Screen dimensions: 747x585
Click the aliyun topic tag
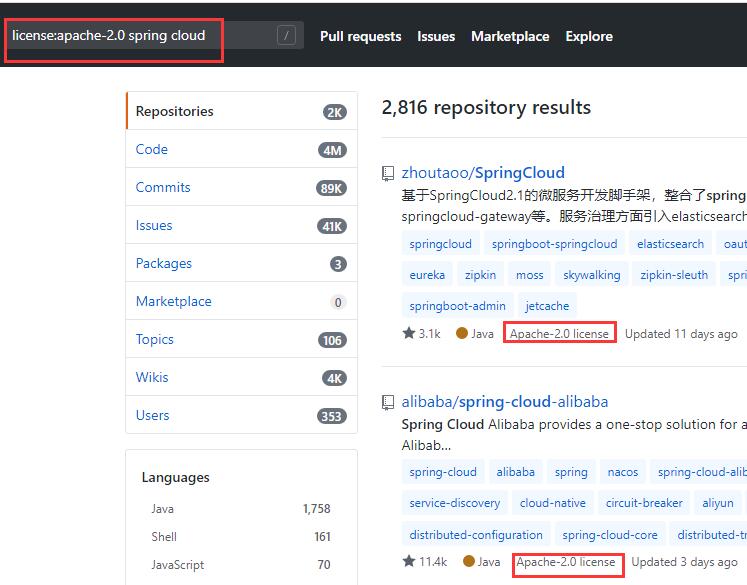[x=717, y=503]
